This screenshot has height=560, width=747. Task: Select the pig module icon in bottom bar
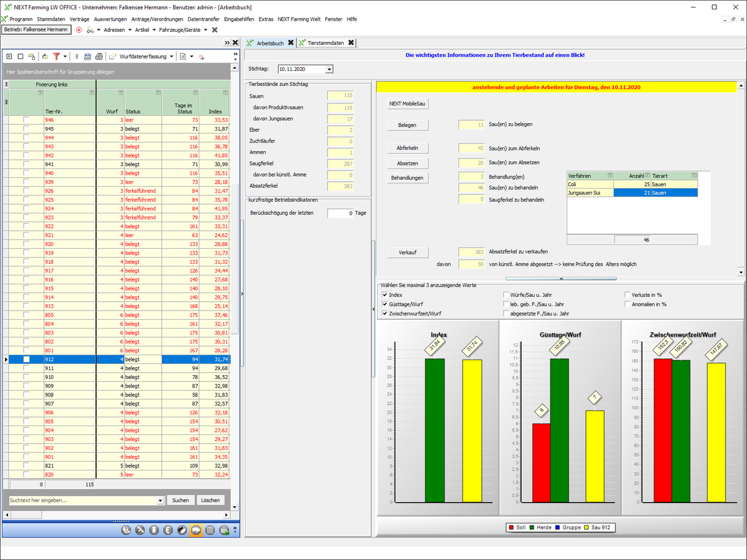pos(195,530)
